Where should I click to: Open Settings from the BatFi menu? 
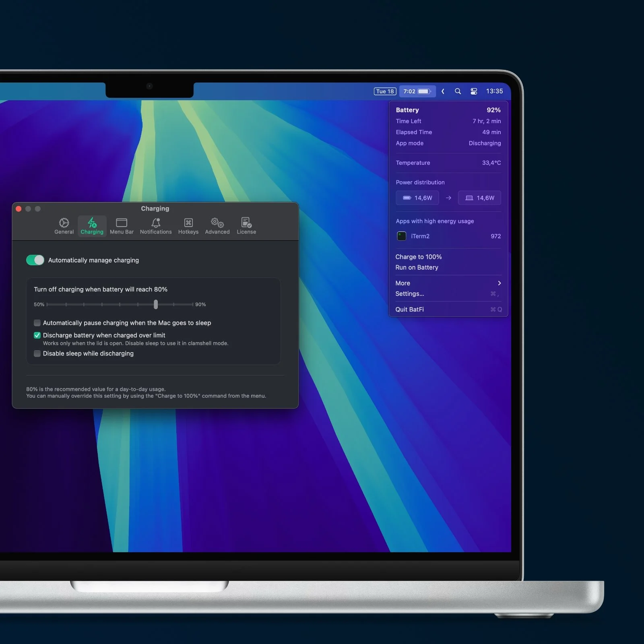coord(410,294)
